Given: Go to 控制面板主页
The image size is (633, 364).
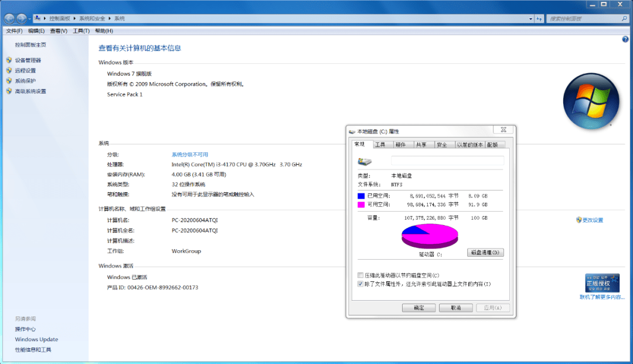Looking at the screenshot, I should [x=30, y=45].
